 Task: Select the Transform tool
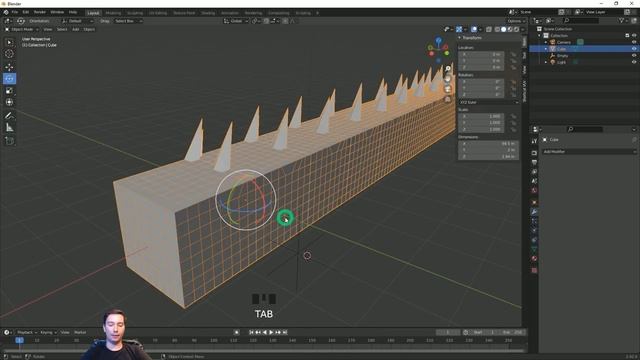[9, 102]
